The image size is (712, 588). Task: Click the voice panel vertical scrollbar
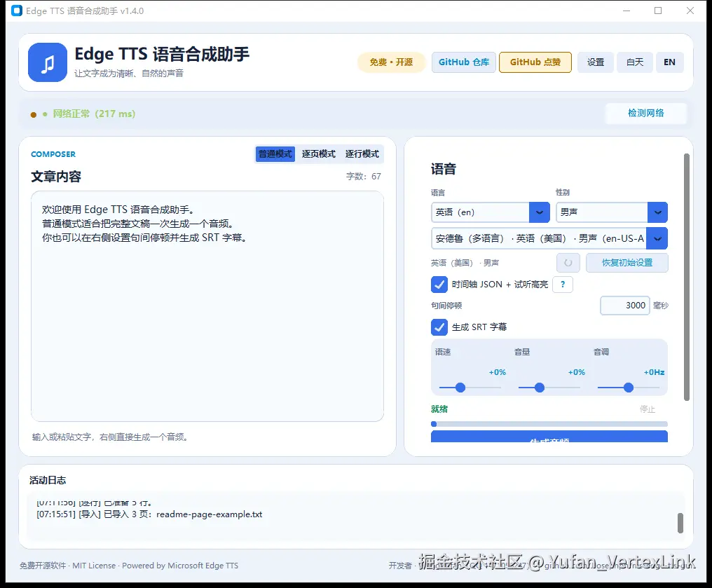(x=687, y=277)
